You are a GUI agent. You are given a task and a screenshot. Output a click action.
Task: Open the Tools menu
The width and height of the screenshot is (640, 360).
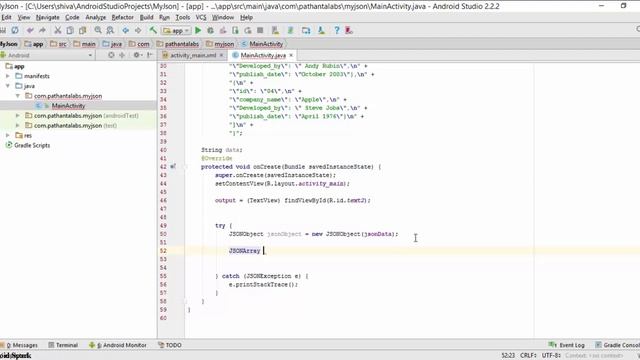[x=183, y=17]
